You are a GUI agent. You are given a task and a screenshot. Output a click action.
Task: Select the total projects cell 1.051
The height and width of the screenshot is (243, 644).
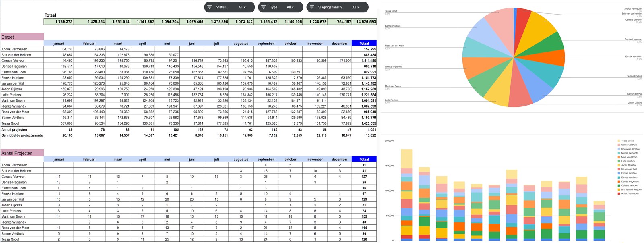[x=364, y=130]
